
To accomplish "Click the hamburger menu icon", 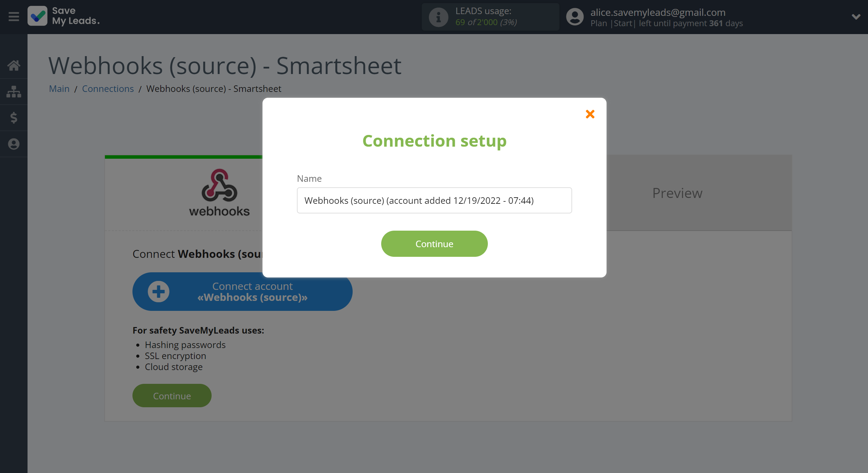I will coord(13,16).
